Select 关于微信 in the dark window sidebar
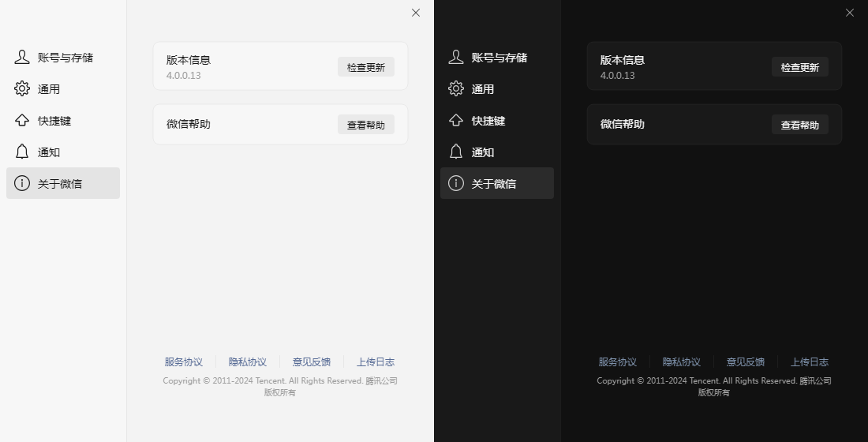 click(x=497, y=183)
